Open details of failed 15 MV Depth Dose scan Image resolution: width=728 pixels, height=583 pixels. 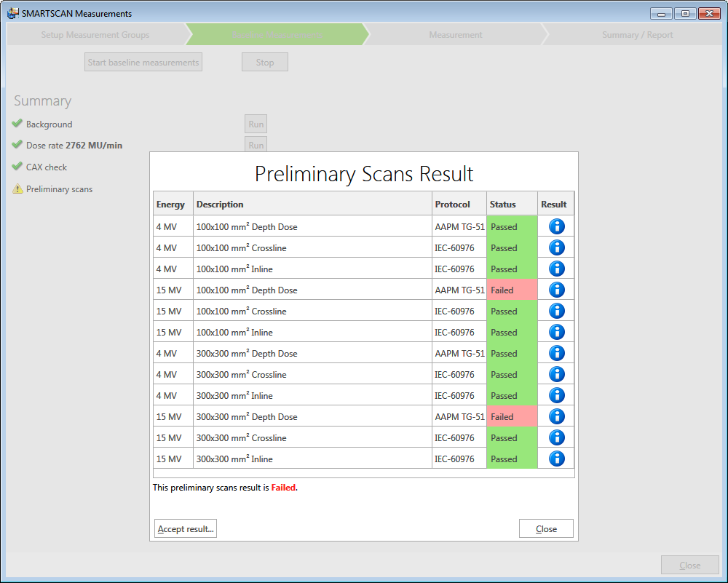pos(556,290)
